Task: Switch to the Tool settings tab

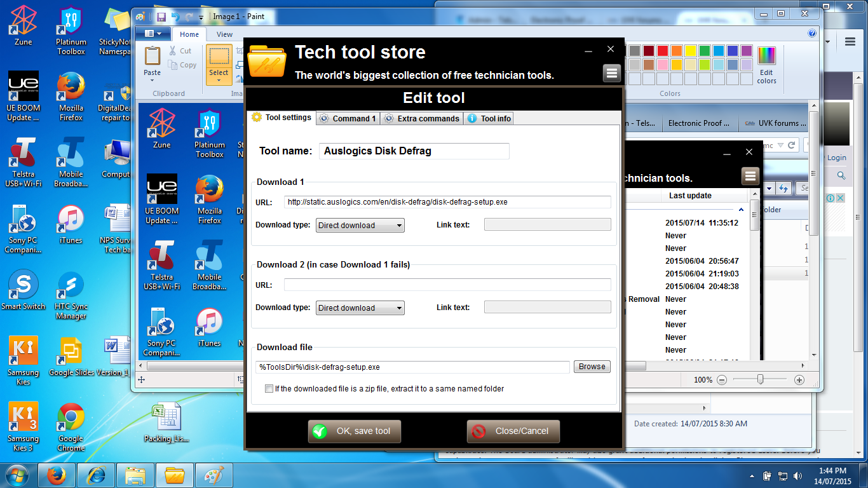Action: [281, 118]
